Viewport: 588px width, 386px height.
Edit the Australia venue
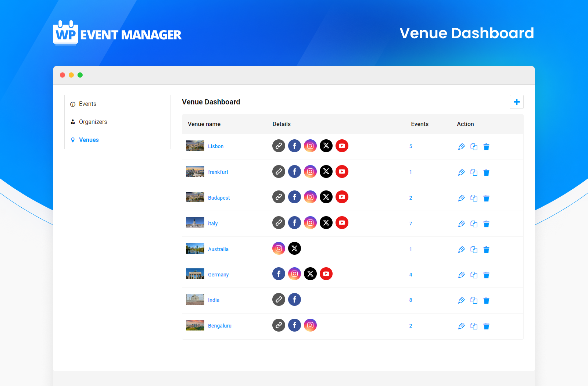pos(462,250)
